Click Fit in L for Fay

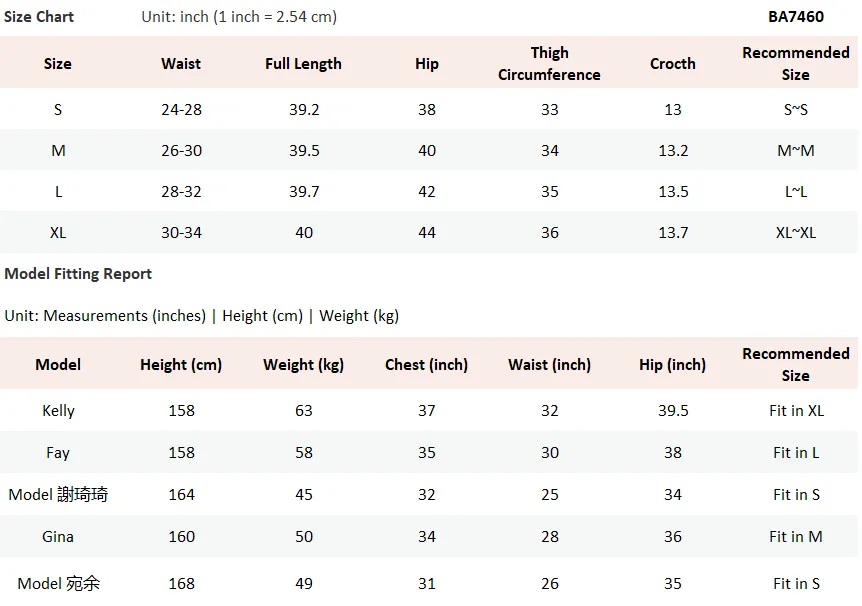point(795,453)
